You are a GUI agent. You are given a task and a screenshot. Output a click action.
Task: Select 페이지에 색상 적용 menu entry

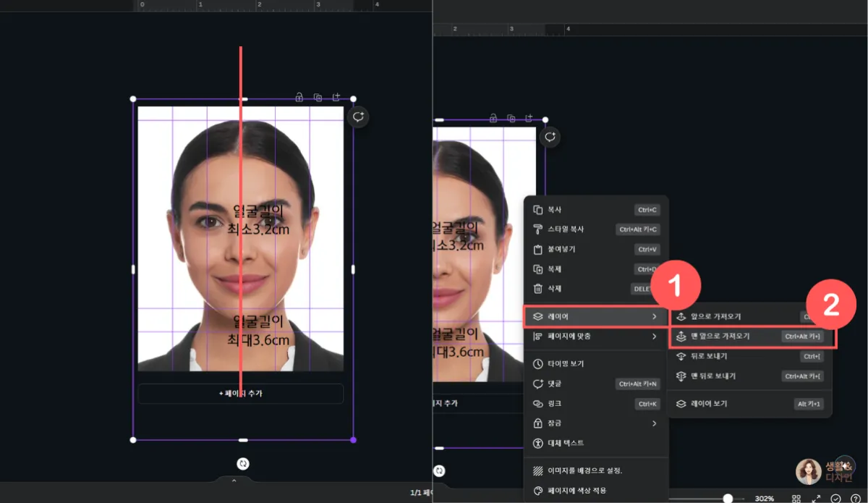[596, 490]
